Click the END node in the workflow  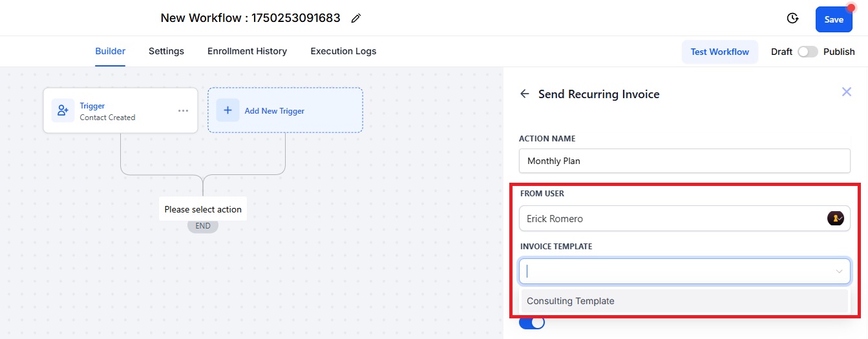203,226
